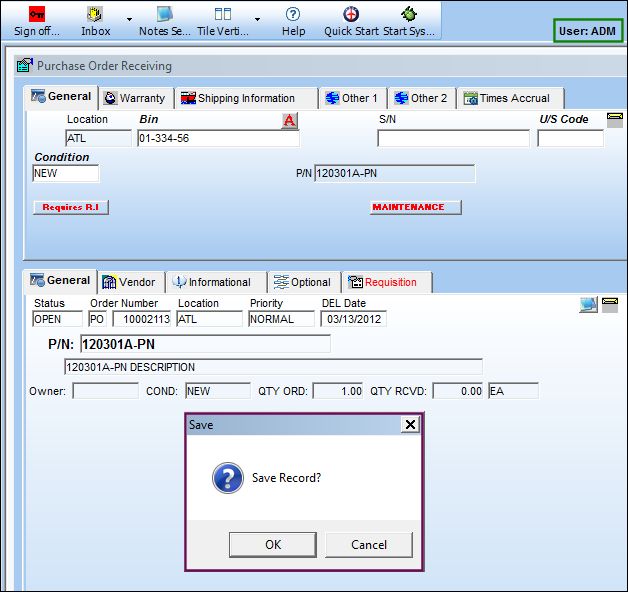Viewport: 628px width, 592px height.
Task: Open the Vendor tab
Action: click(131, 282)
